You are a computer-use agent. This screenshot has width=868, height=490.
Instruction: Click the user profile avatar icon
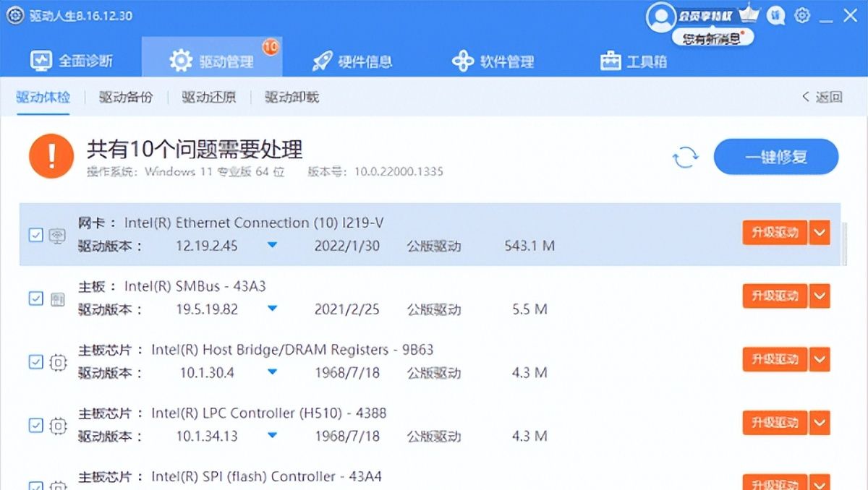click(x=660, y=16)
